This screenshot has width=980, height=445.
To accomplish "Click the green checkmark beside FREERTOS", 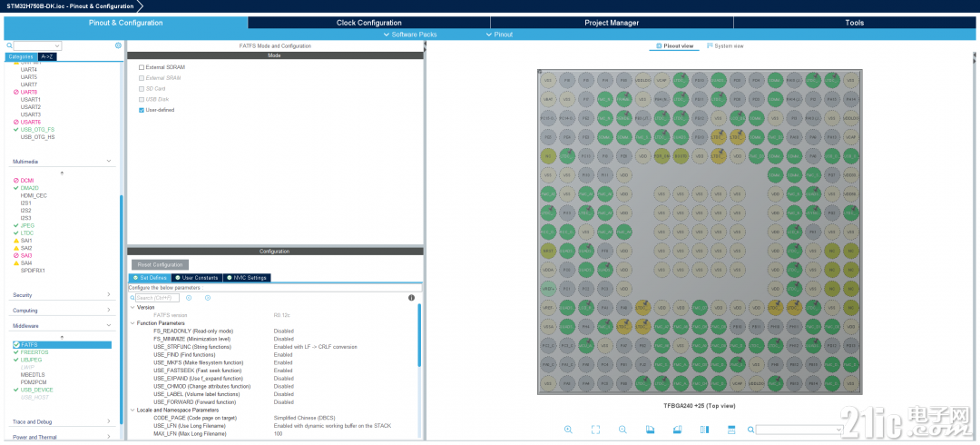I will pos(16,352).
